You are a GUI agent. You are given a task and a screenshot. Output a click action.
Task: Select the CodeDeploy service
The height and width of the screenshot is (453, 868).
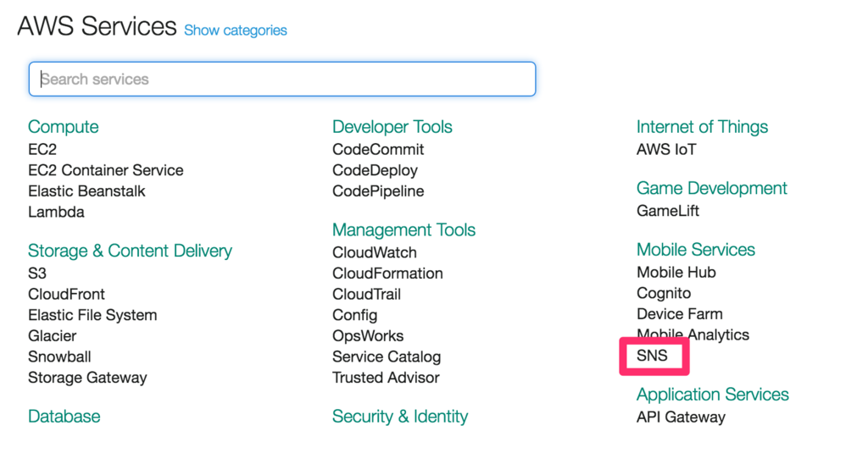click(376, 170)
